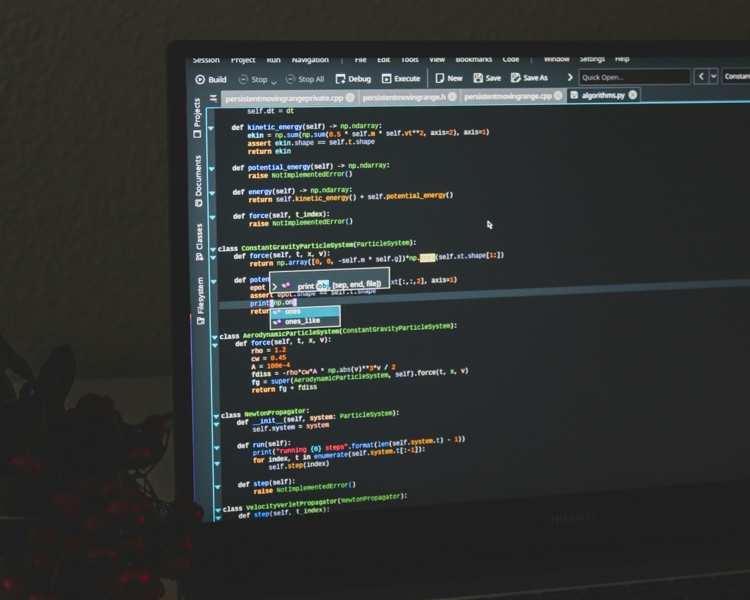The height and width of the screenshot is (600, 750).
Task: Open the navigation history dropdown arrow
Action: (x=713, y=77)
